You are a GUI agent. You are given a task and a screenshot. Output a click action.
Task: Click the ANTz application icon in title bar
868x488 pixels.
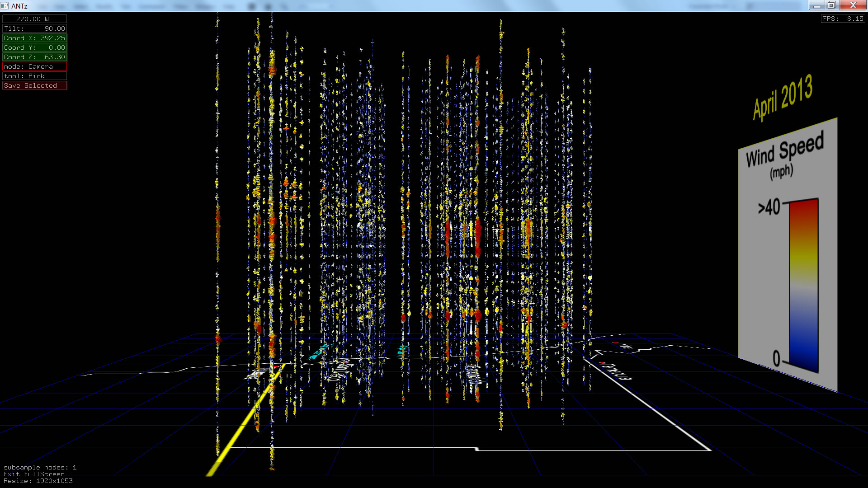5,6
